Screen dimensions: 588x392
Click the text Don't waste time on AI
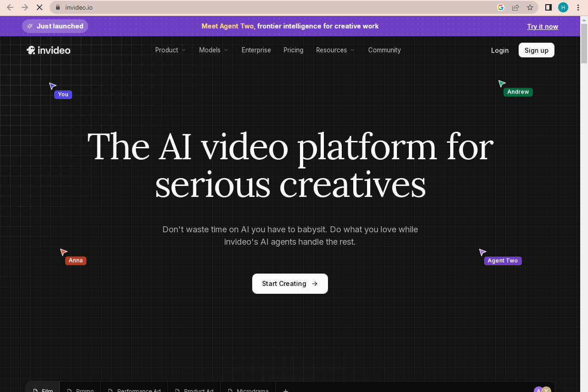290,235
